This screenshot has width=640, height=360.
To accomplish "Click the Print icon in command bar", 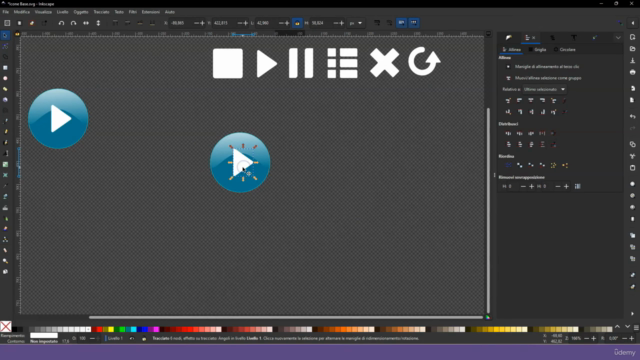I will click(633, 72).
